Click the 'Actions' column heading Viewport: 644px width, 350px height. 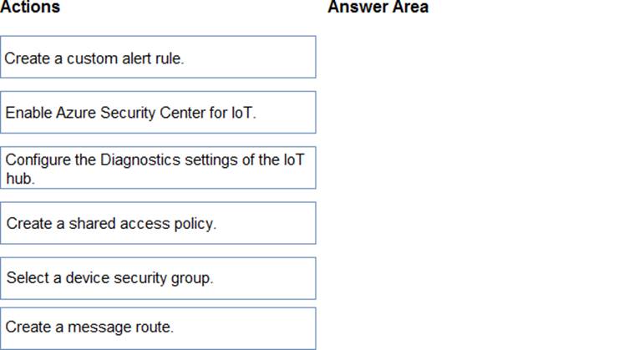pos(31,8)
